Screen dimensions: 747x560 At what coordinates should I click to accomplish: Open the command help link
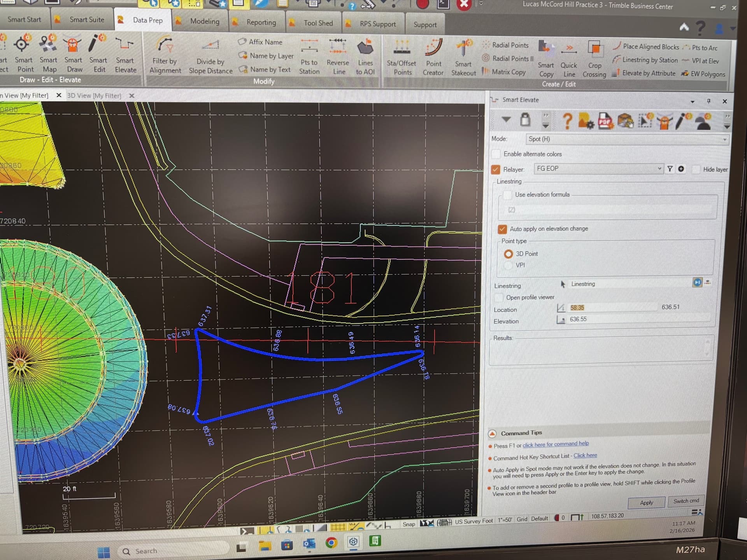[x=555, y=444]
